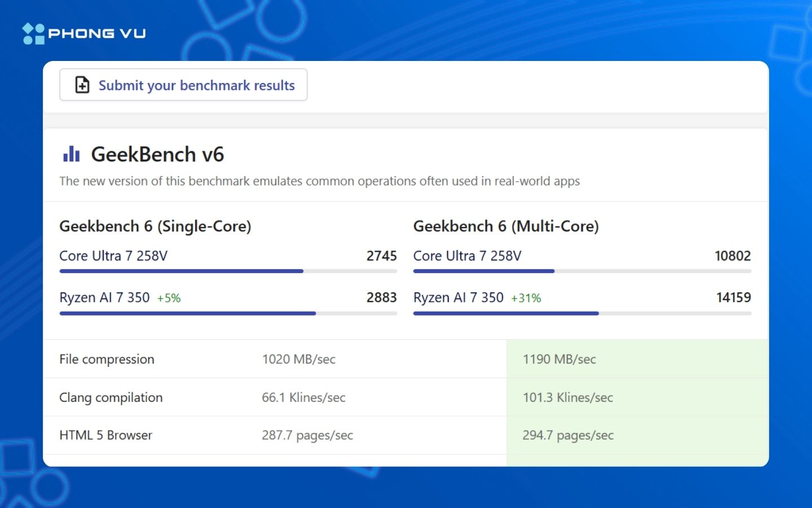The image size is (812, 508).
Task: Click the 1190 MB/sec result cell
Action: (559, 359)
